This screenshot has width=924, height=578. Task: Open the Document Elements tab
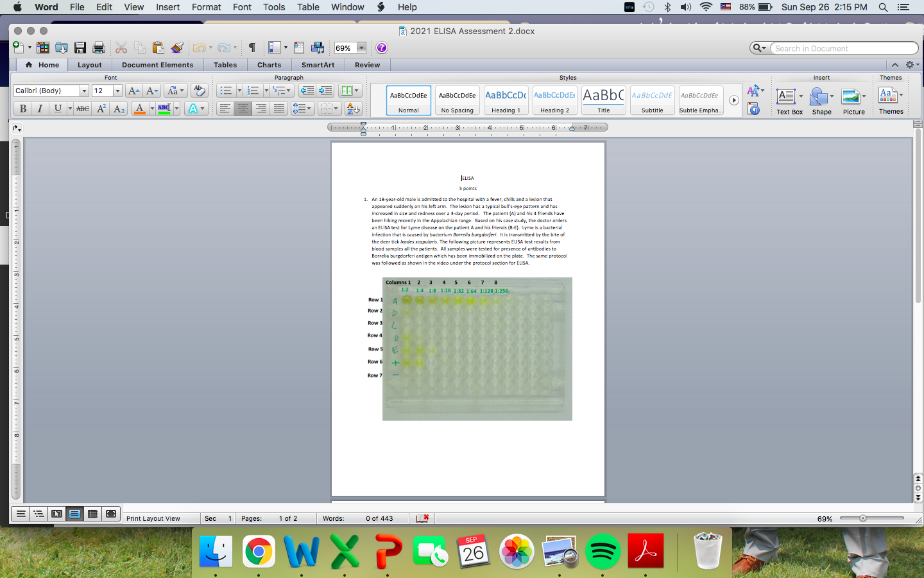point(157,65)
